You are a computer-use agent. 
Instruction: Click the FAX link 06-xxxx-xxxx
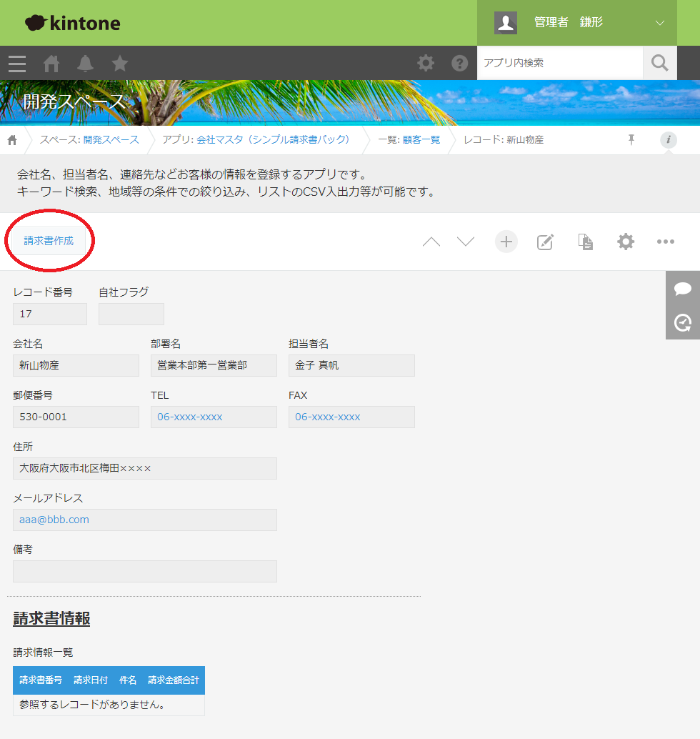click(x=328, y=417)
